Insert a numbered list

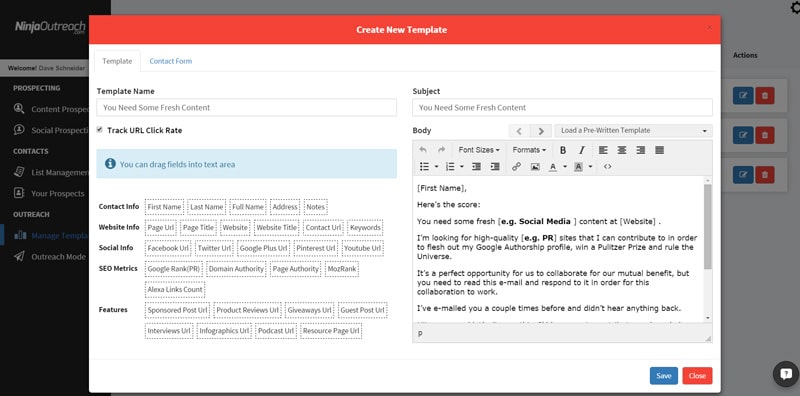pos(449,166)
